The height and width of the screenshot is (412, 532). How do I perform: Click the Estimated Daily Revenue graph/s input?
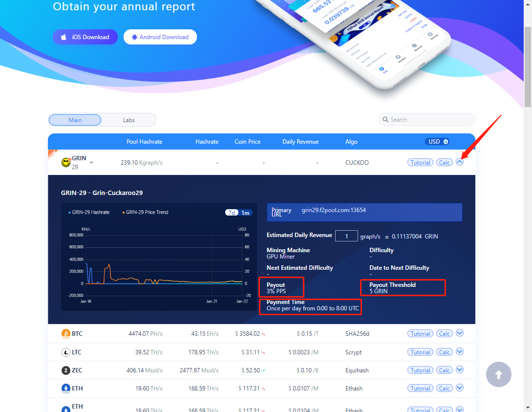(x=346, y=236)
